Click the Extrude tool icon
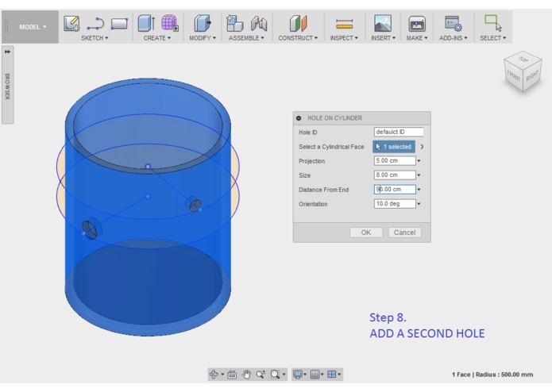Screen dimensions: 552x392 coord(146,23)
